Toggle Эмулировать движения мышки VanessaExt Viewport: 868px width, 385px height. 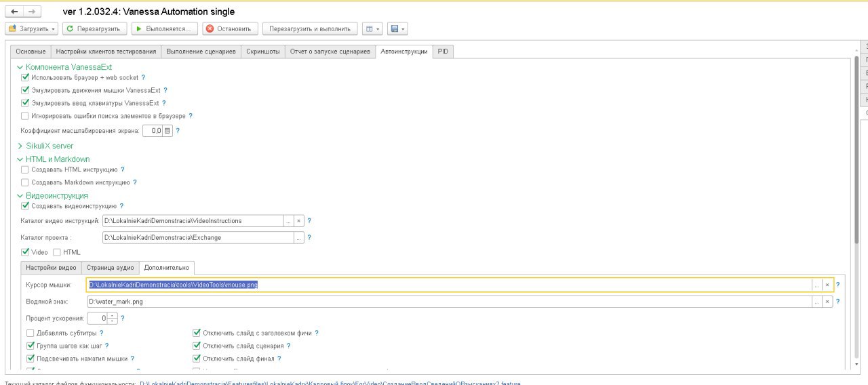tap(25, 90)
